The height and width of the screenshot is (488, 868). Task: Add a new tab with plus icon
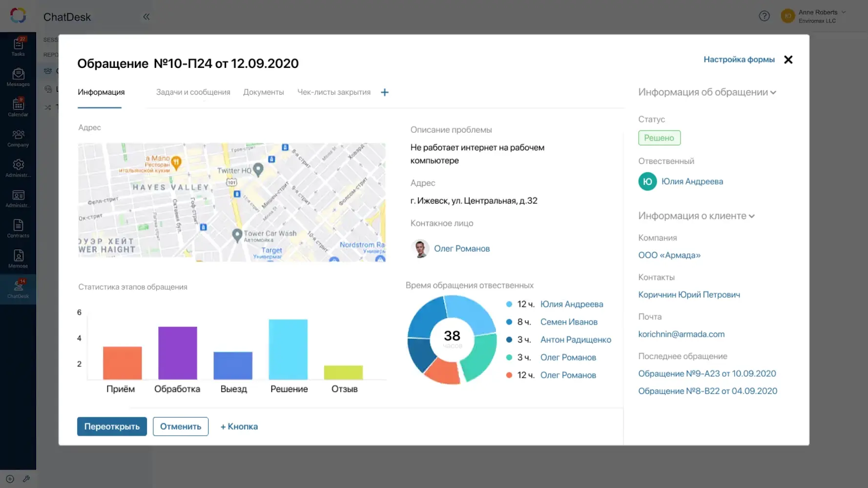(x=385, y=92)
